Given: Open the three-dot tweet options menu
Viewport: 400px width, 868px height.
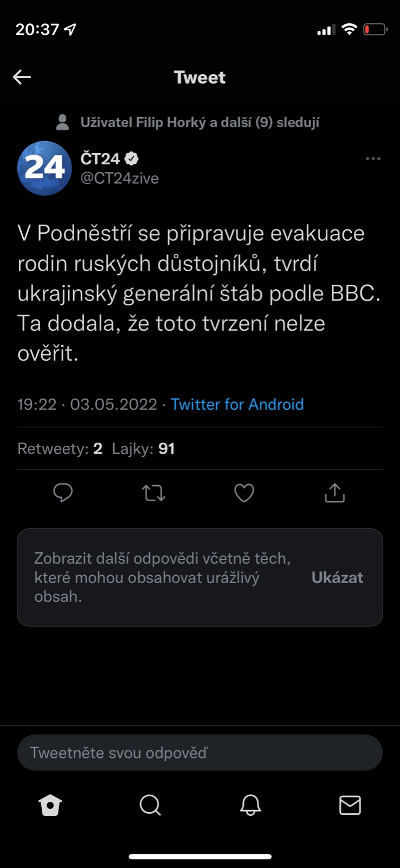Looking at the screenshot, I should click(x=373, y=159).
